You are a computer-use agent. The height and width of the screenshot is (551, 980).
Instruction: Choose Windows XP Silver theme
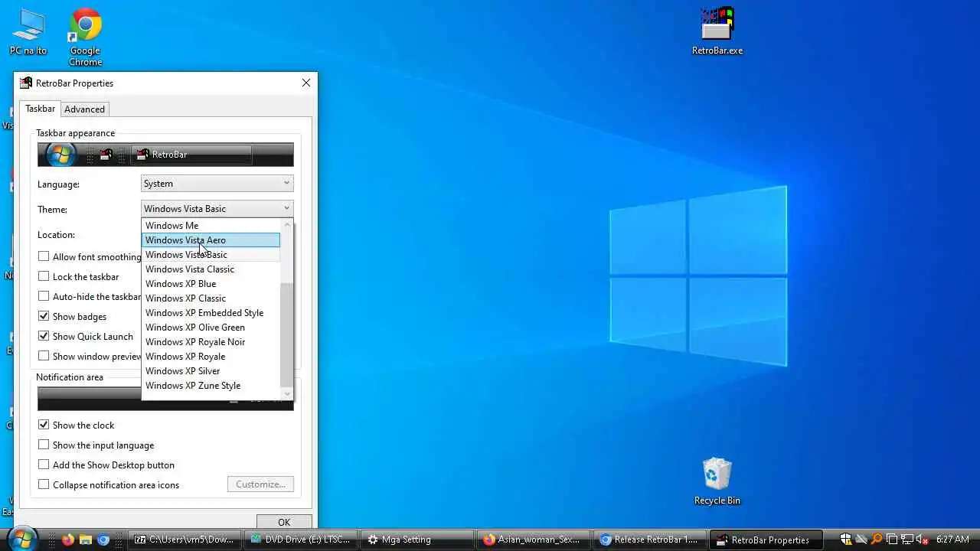(211, 371)
